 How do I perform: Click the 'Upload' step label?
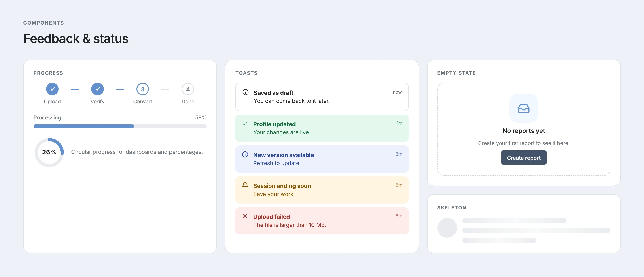[52, 102]
